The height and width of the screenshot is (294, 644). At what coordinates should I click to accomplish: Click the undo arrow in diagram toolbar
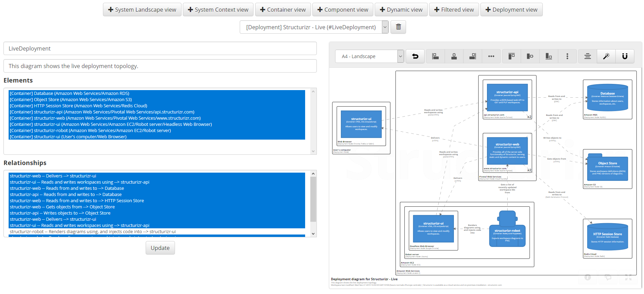point(415,56)
